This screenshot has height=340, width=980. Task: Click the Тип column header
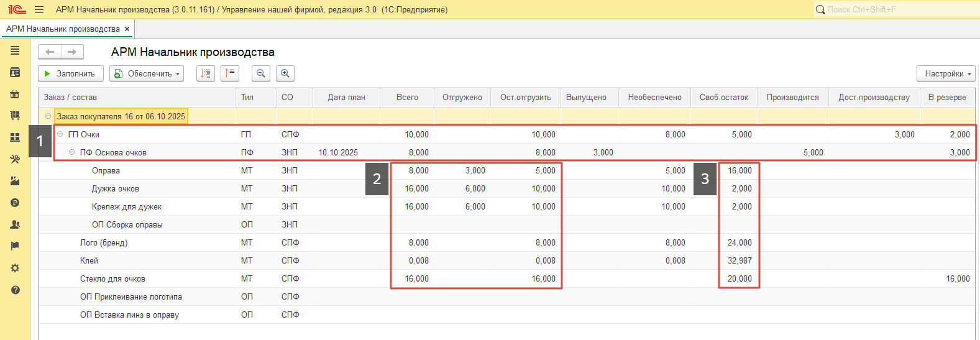pos(256,97)
